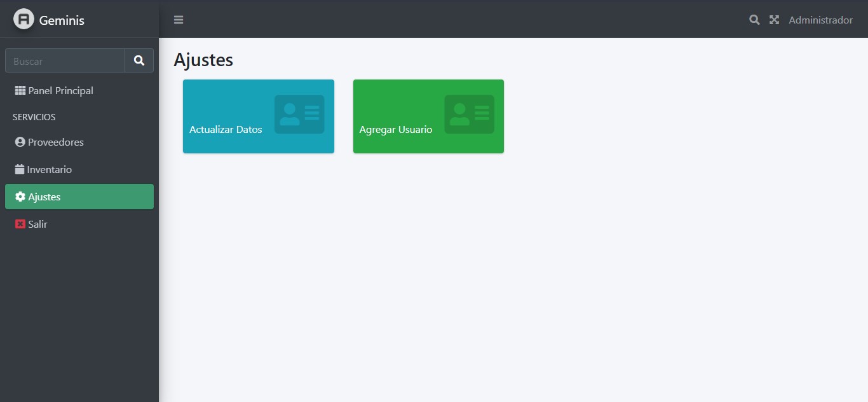868x402 pixels.
Task: Enter fullscreen using the expand arrows icon
Action: pyautogui.click(x=774, y=20)
